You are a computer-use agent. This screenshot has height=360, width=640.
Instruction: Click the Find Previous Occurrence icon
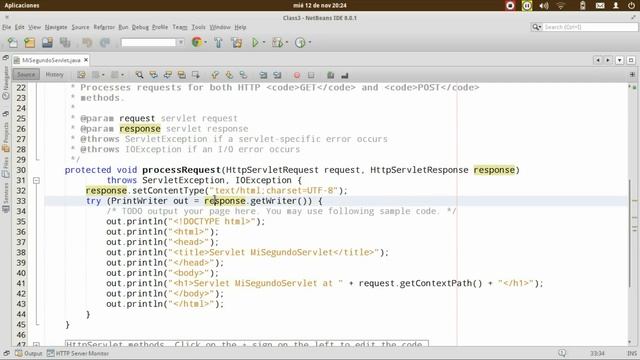153,75
